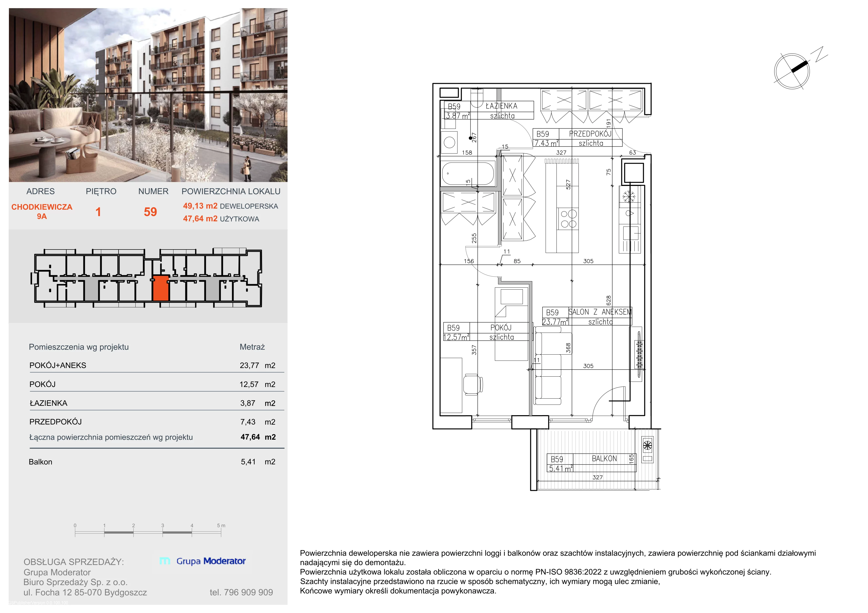Click the balcony width 327 dimension
Viewport: 868px width, 613px height.
pyautogui.click(x=597, y=477)
